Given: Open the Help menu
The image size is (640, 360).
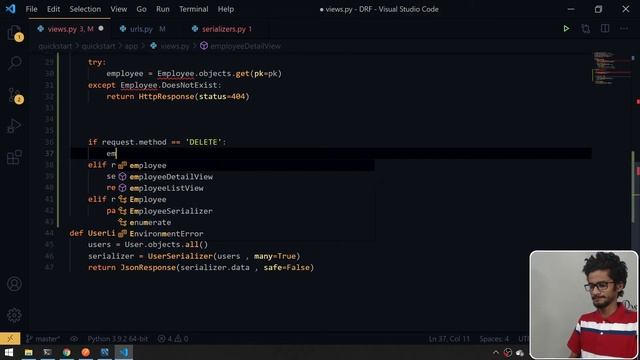Looking at the screenshot, I should click(x=225, y=9).
